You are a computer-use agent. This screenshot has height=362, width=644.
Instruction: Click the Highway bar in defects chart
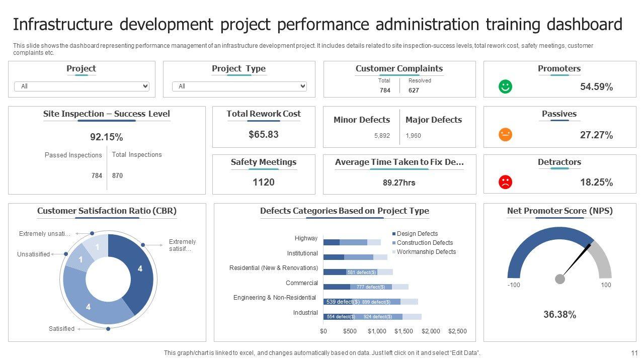coord(352,242)
